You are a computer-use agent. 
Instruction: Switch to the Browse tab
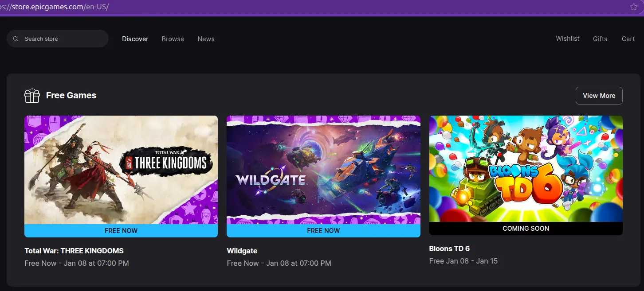(173, 39)
